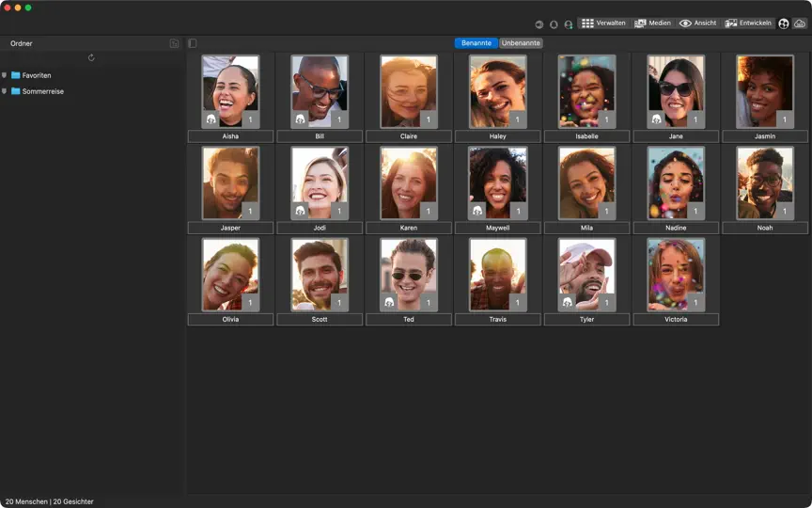Click the people mode faces icon
Screen dimensions: 812x508
click(784, 24)
